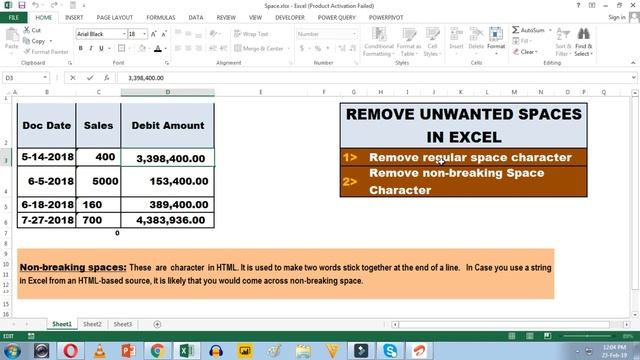Image resolution: width=640 pixels, height=360 pixels.
Task: Switch to POWER QUERY tab
Action: click(x=337, y=18)
